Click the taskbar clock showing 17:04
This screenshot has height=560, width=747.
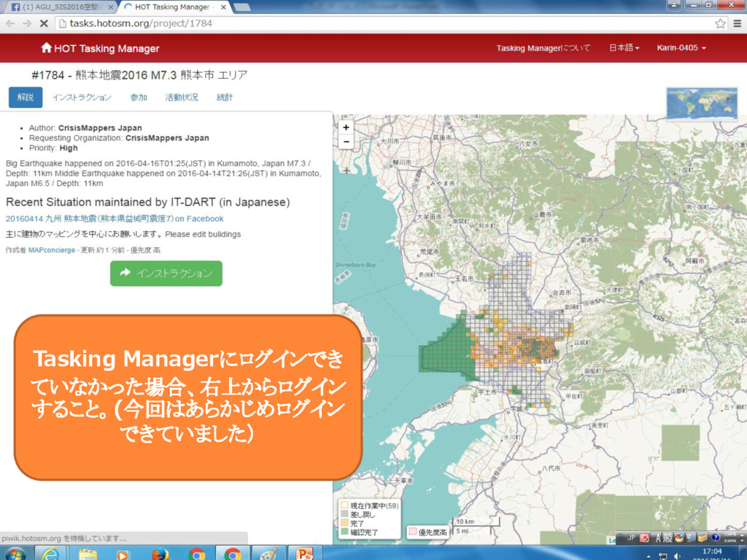[712, 551]
